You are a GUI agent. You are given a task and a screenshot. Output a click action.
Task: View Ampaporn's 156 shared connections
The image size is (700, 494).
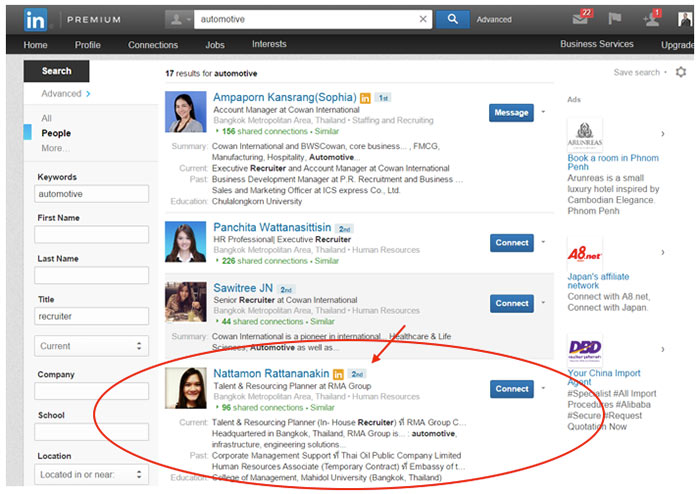pos(264,131)
